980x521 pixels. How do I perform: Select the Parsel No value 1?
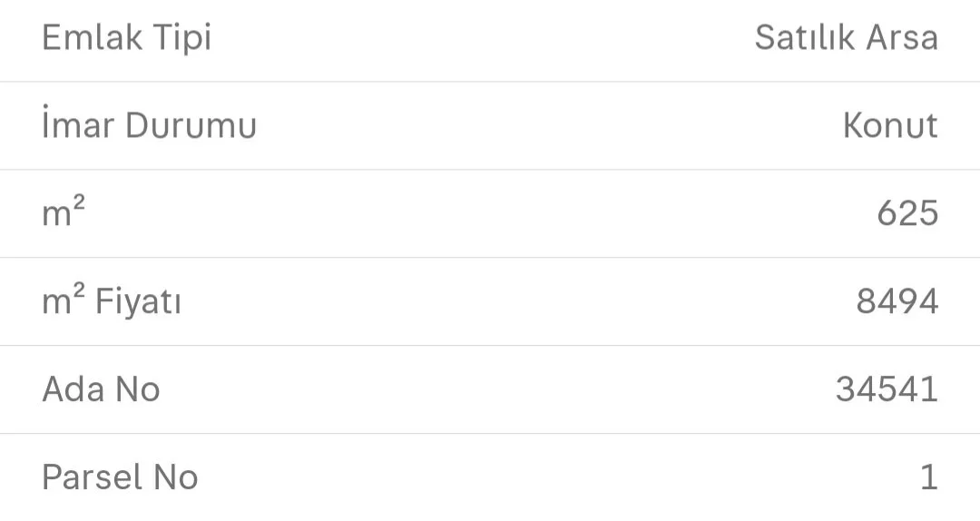point(928,477)
